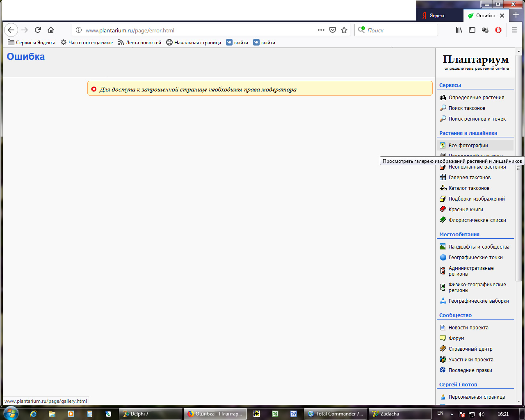
Task: Open Определение растения in the sidebar
Action: (476, 98)
